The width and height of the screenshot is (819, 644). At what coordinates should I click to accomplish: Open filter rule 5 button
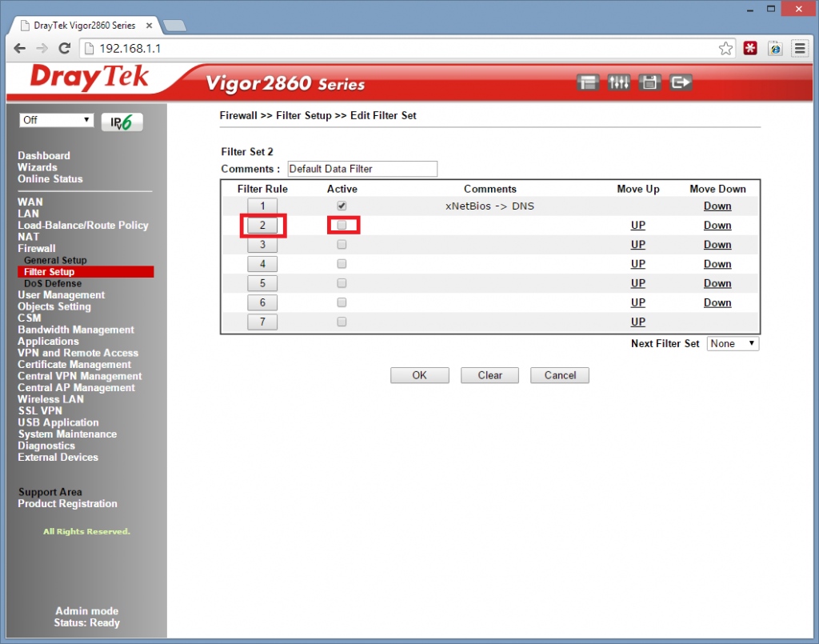point(262,283)
